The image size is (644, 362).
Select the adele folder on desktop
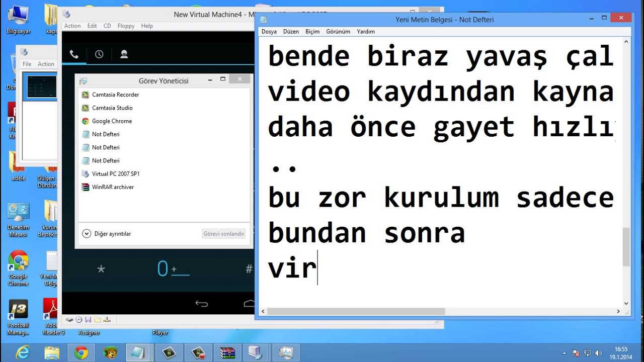click(18, 166)
